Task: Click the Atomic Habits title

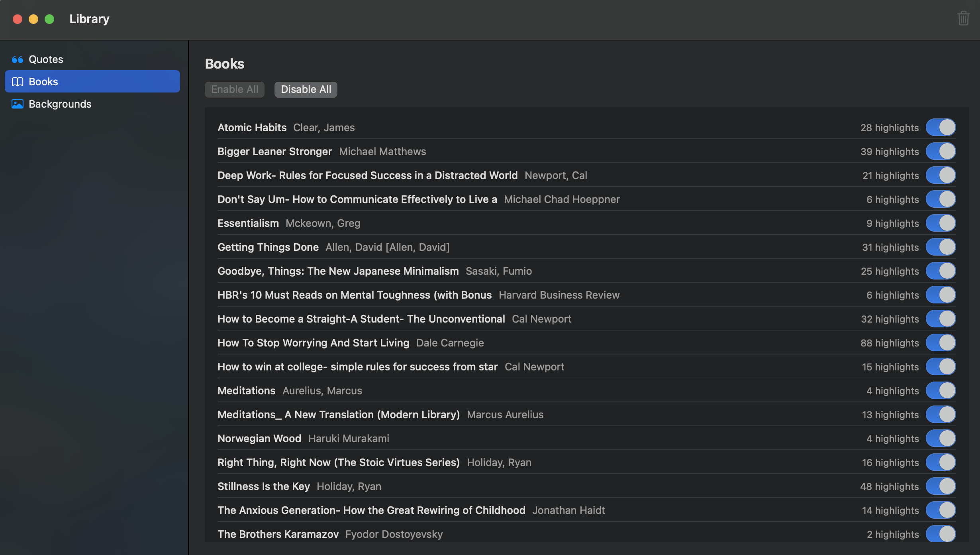Action: 252,128
